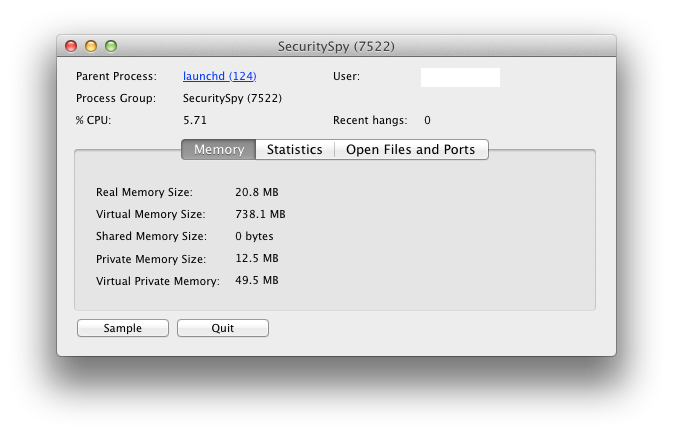Image resolution: width=673 pixels, height=435 pixels.
Task: Minimize window using the yellow button
Action: click(91, 46)
